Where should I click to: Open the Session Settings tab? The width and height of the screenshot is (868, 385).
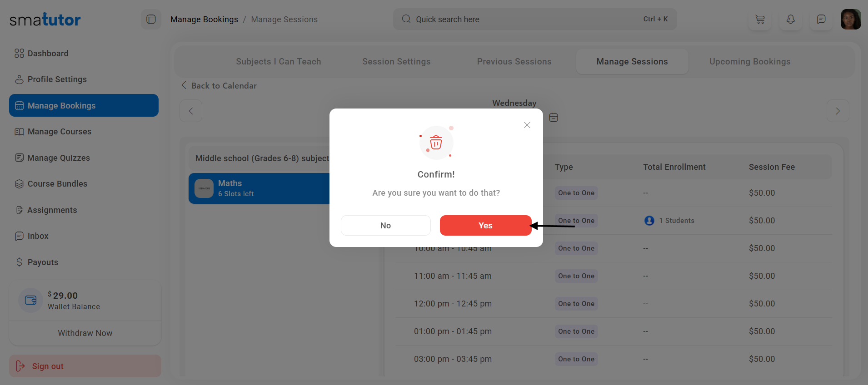tap(396, 62)
